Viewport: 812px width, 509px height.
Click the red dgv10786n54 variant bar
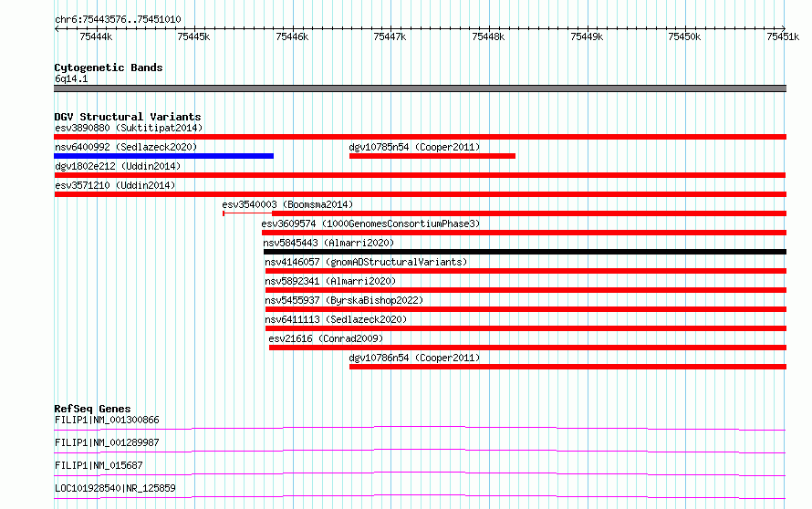click(x=568, y=367)
